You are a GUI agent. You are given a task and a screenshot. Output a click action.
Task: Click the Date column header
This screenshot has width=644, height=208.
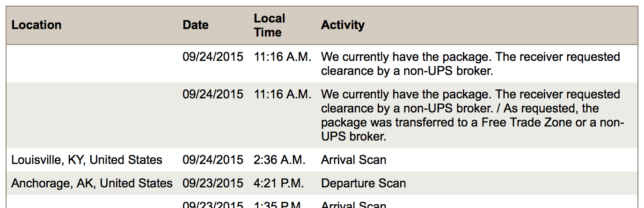(x=196, y=25)
